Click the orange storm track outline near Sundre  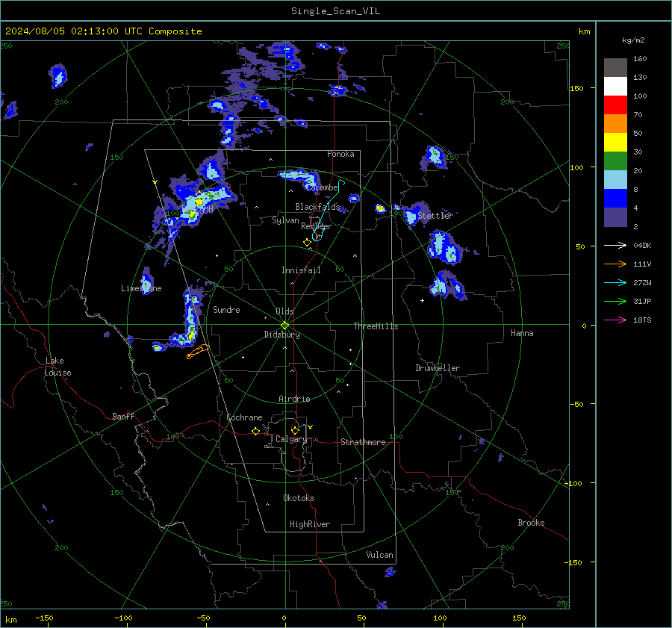click(x=198, y=352)
